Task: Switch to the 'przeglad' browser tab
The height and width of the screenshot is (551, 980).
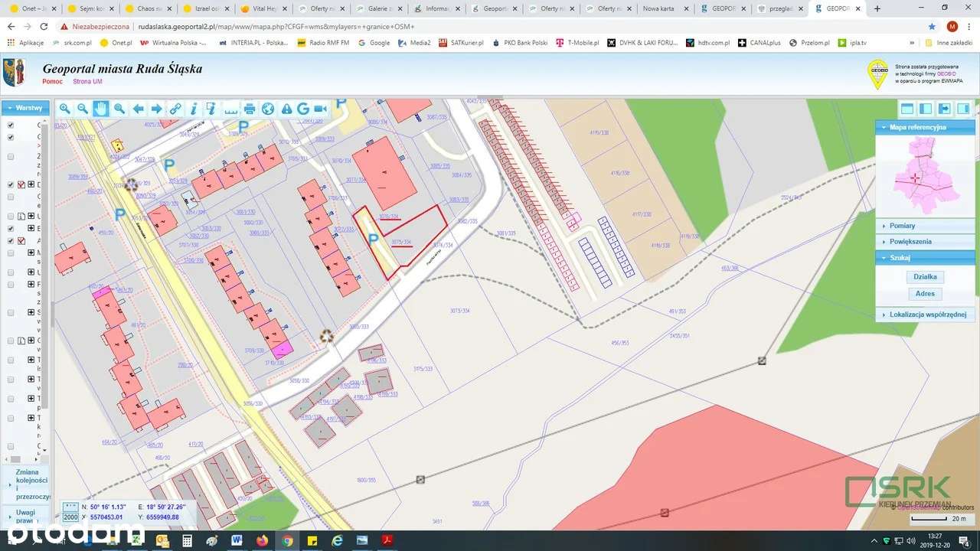Action: [x=780, y=8]
